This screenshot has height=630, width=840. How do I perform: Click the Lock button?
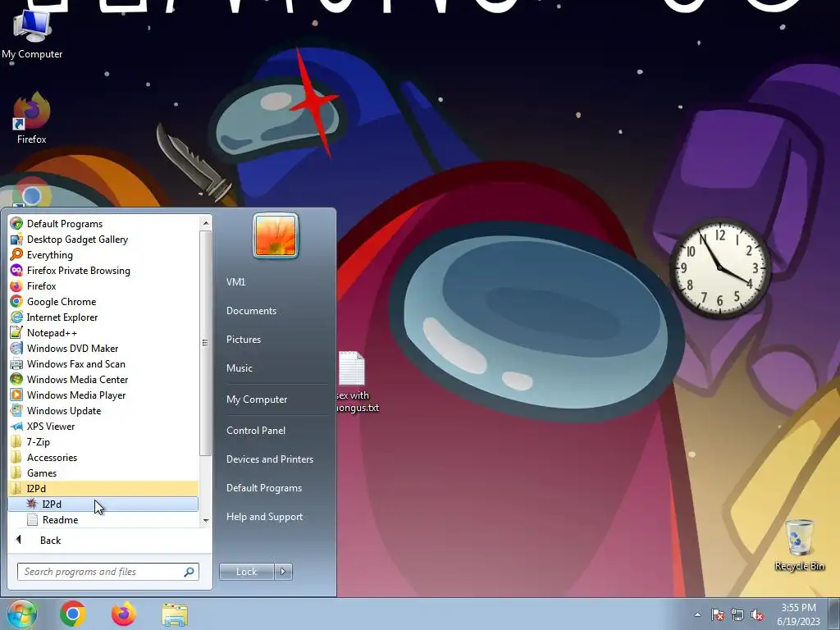pyautogui.click(x=246, y=572)
